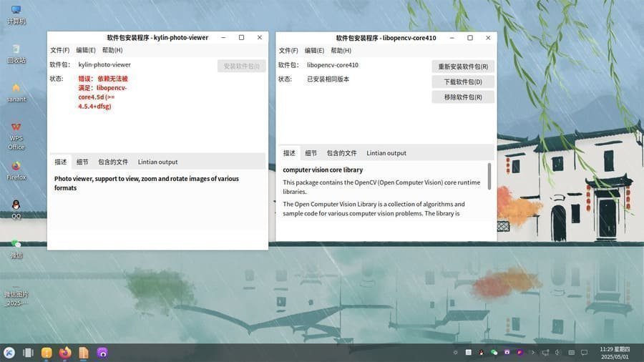Click the red dependency error status text
The width and height of the screenshot is (644, 362).
(102, 92)
